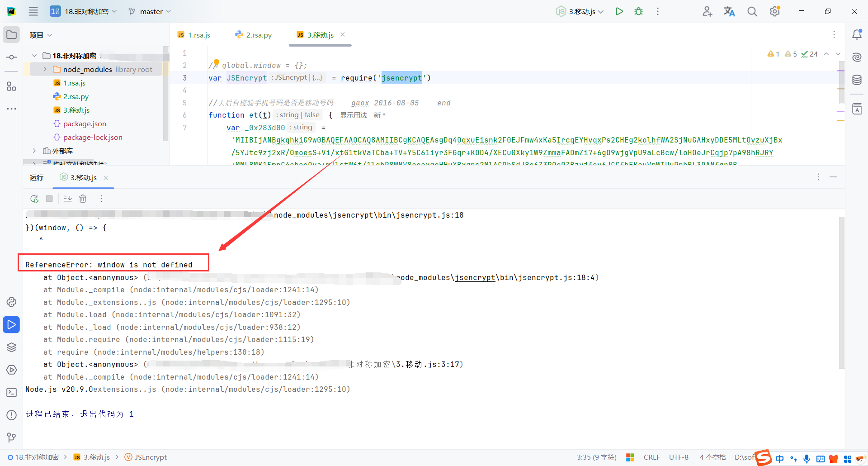
Task: Click the translate plugin icon
Action: tap(729, 11)
